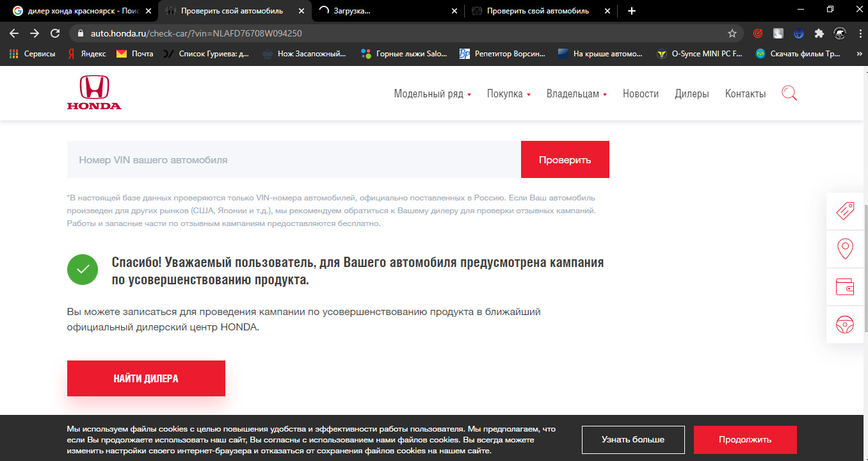Expand the Покупка menu
Screen dimensions: 868x461
tap(509, 93)
